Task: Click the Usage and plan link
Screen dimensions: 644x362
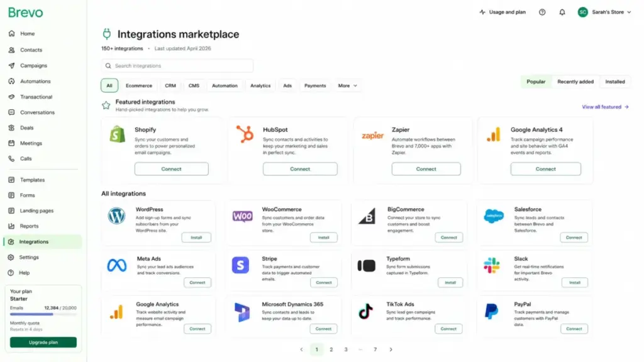Action: click(x=502, y=13)
